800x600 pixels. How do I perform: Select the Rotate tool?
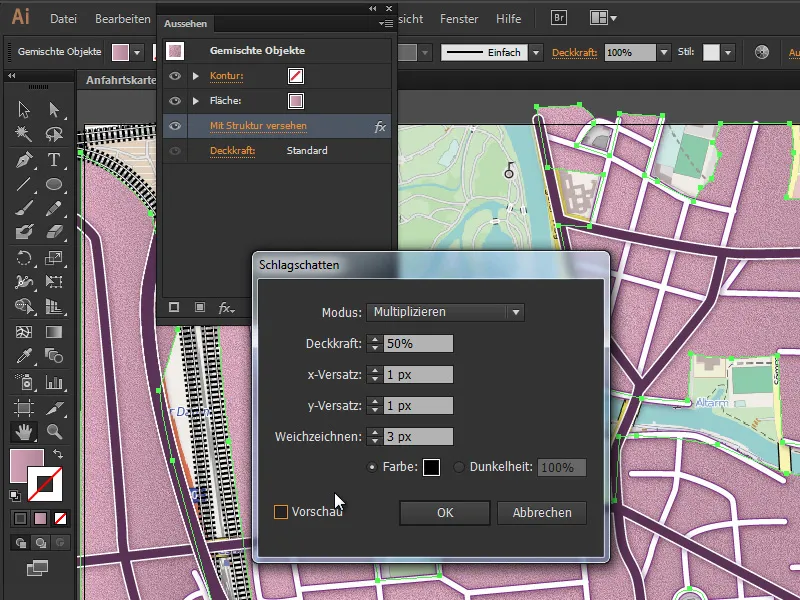[24, 258]
